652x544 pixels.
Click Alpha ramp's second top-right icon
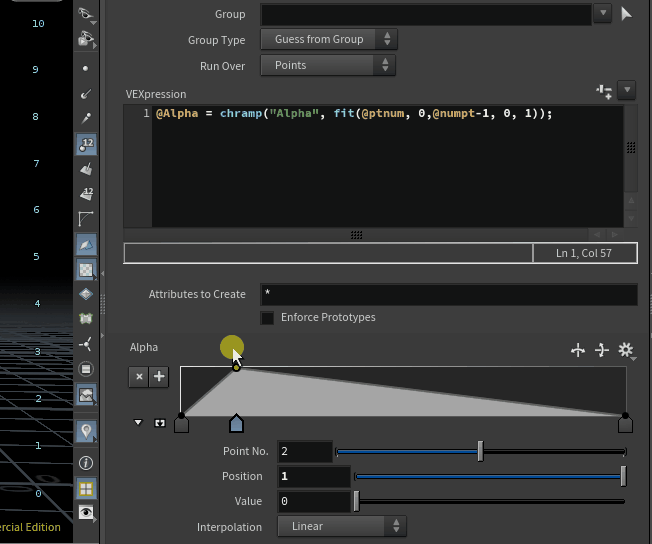click(602, 351)
